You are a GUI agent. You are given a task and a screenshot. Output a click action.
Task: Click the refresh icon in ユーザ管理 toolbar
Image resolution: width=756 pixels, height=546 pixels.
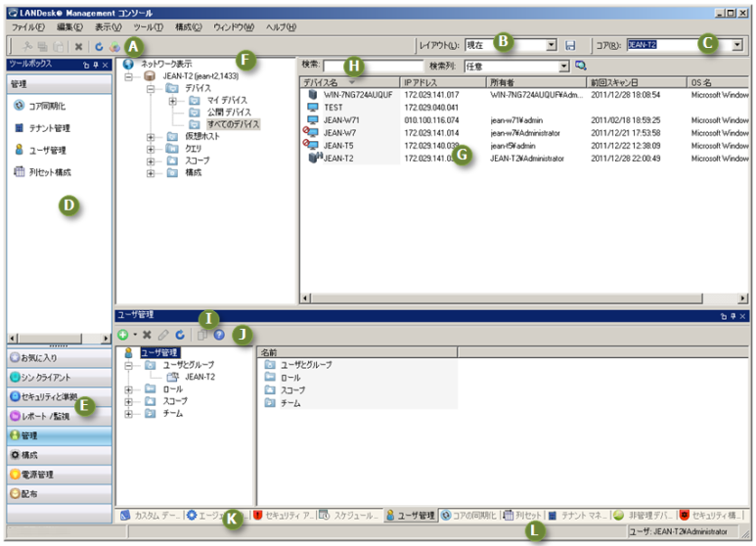click(180, 335)
